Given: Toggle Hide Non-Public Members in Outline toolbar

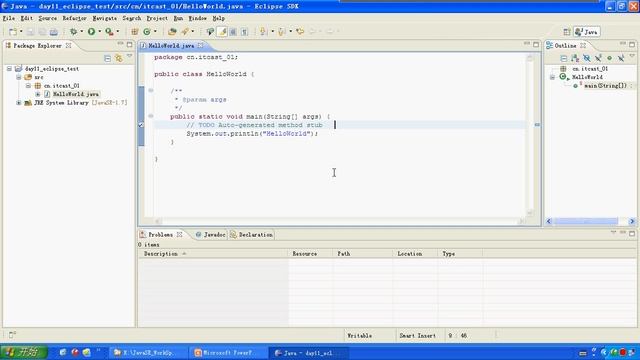Looking at the screenshot, I should (x=609, y=58).
